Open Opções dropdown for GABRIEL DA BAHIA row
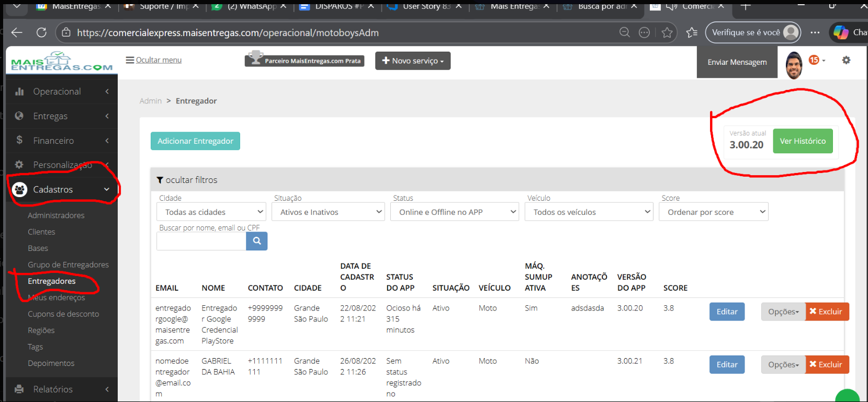Screen dimensions: 868x402 coord(783,364)
